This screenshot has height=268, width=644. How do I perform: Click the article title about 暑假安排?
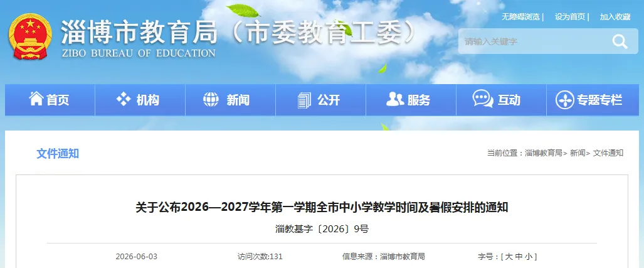tap(322, 207)
